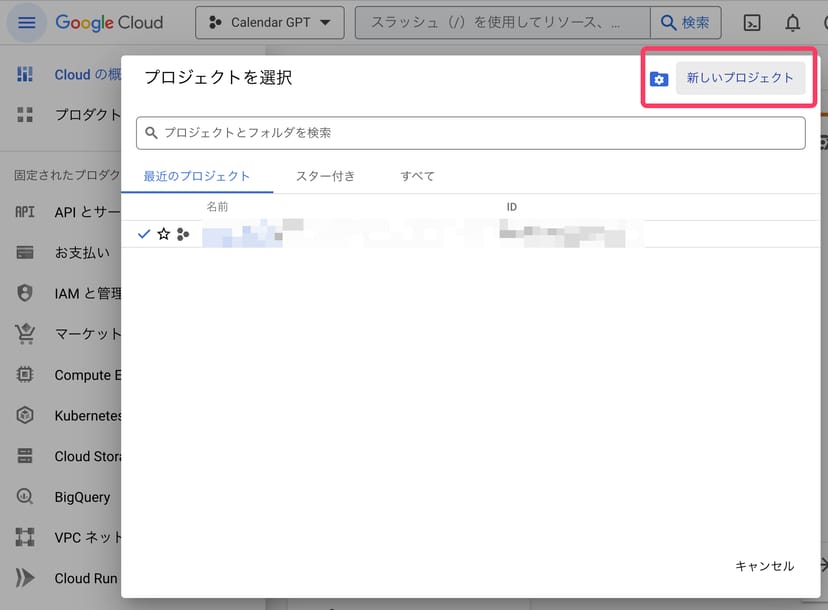Click the BigQuery icon in sidebar
Viewport: 828px width, 610px height.
coord(25,497)
